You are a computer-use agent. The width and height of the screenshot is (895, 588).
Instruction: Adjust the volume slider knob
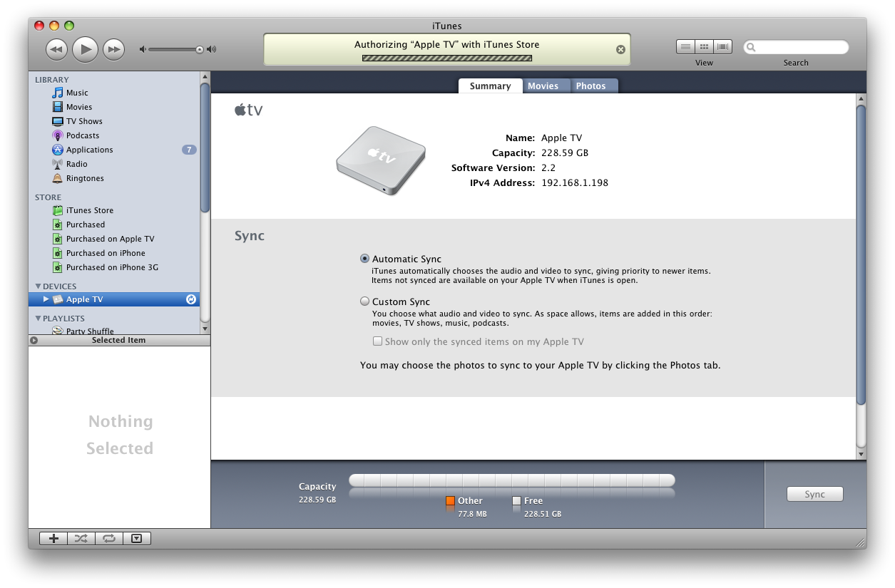[200, 49]
